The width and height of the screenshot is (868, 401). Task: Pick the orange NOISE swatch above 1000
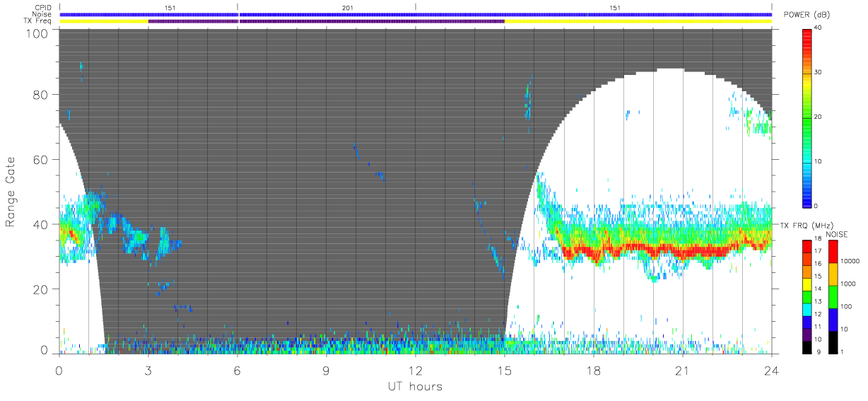tap(833, 274)
